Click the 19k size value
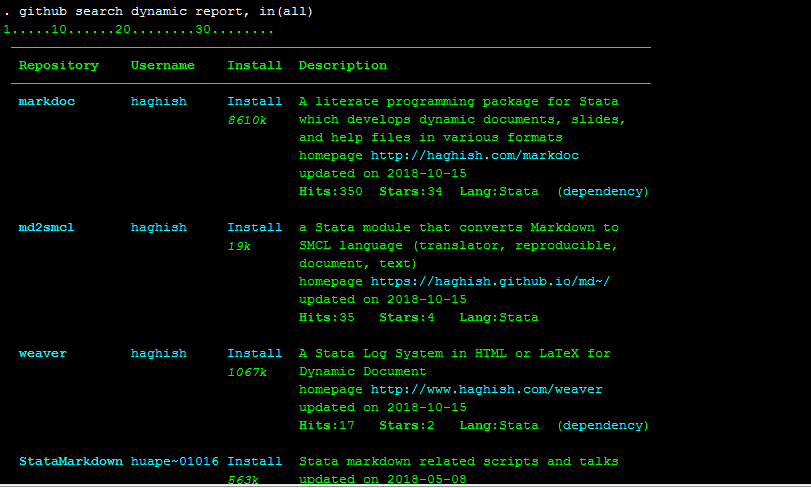 pos(239,246)
